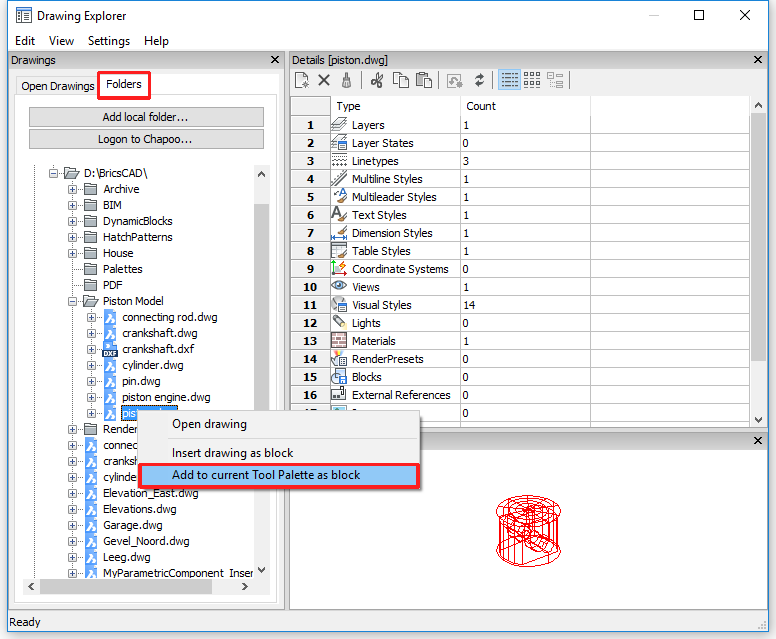776x639 pixels.
Task: Click the New item toolbar icon
Action: 302,80
